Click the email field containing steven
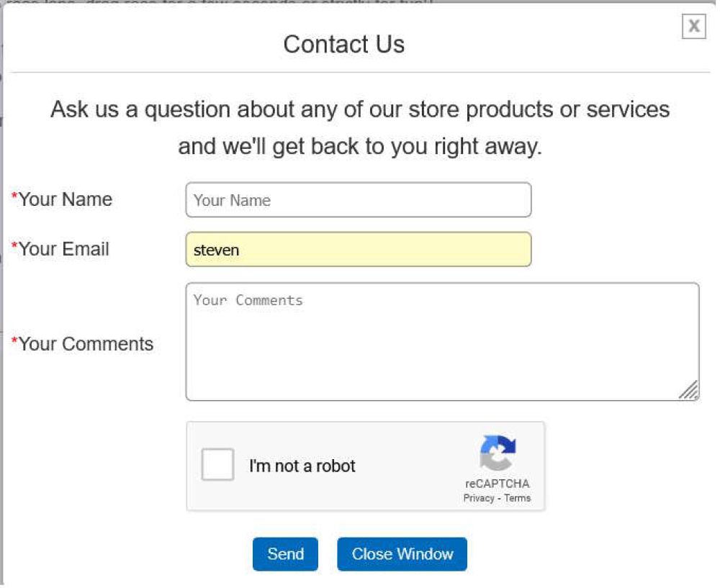Image resolution: width=720 pixels, height=588 pixels. pos(358,250)
